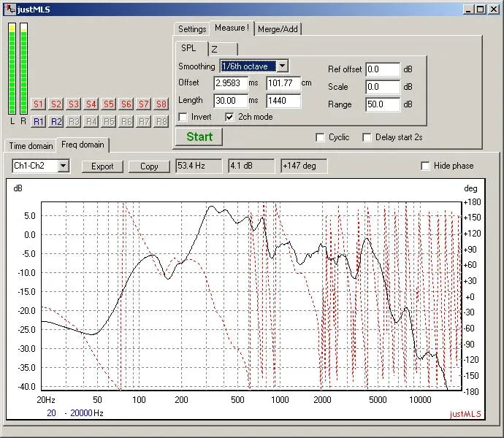Click the greyed R4 recall button
This screenshot has width=504, height=438.
(91, 121)
